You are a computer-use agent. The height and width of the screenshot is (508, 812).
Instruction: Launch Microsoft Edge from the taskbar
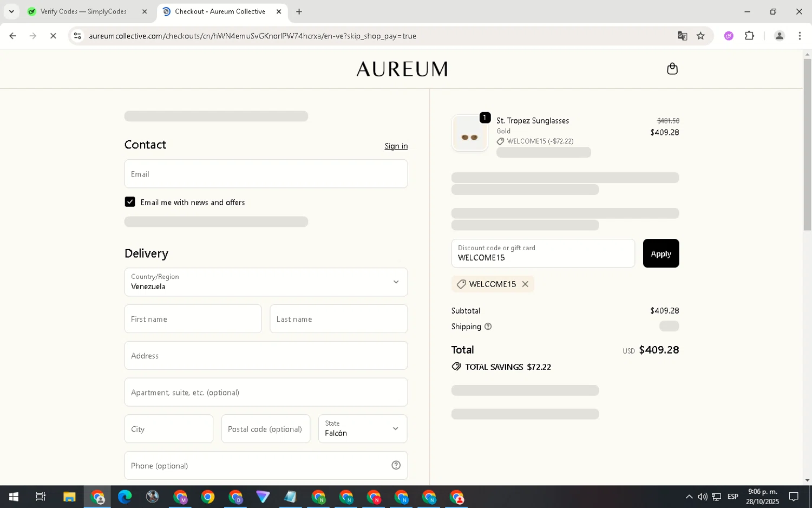pyautogui.click(x=125, y=497)
